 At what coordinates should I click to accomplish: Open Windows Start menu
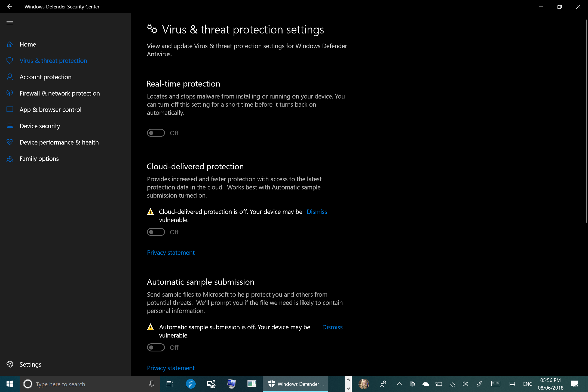coord(10,384)
